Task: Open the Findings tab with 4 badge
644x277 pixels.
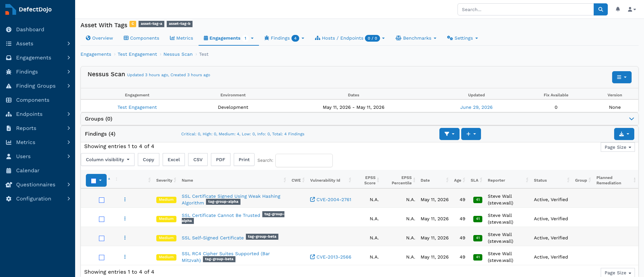Action: coord(284,38)
